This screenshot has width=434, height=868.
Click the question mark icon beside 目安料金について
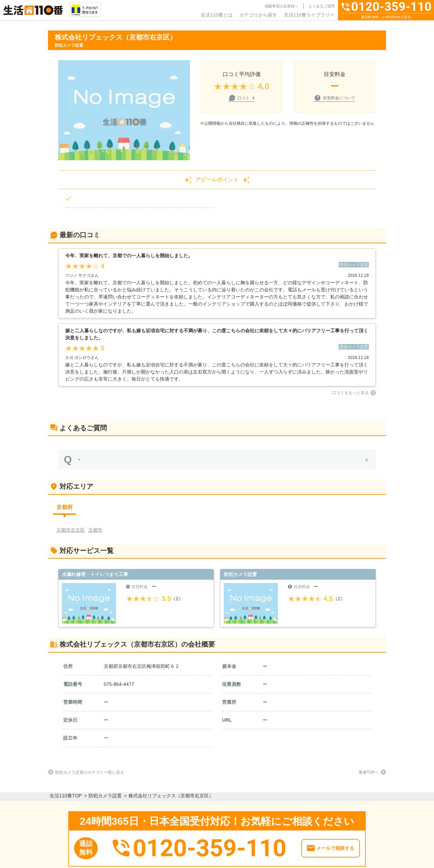click(x=317, y=98)
